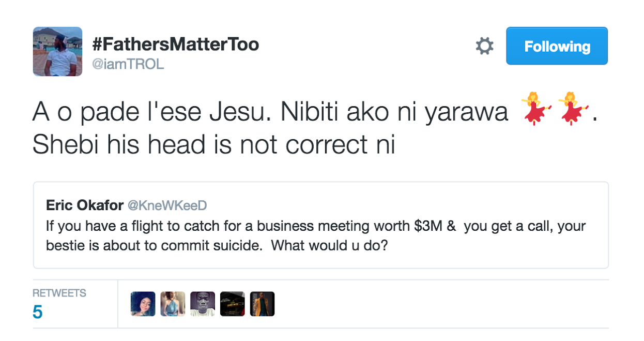
Task: Open retweeter avatar with blue halter top
Action: (x=173, y=304)
